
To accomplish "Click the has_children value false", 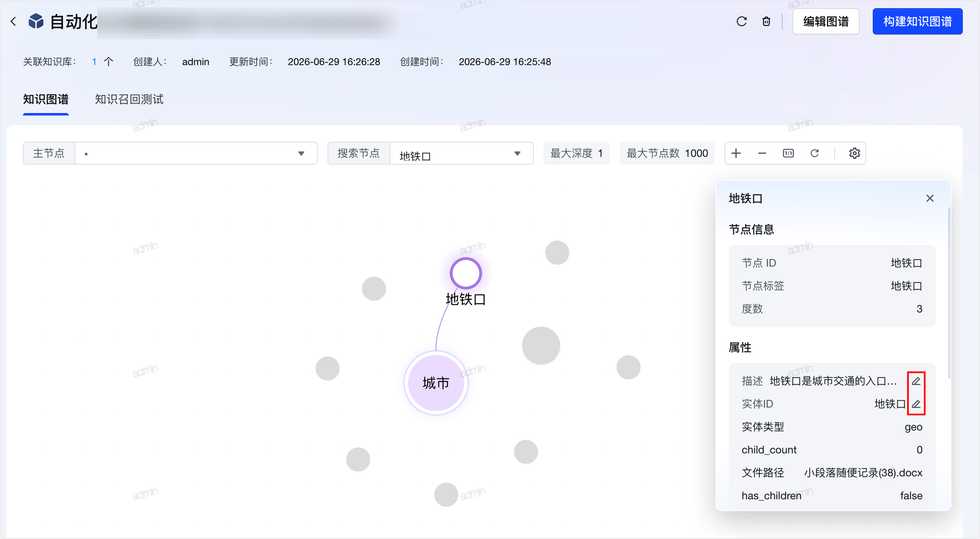I will point(911,496).
